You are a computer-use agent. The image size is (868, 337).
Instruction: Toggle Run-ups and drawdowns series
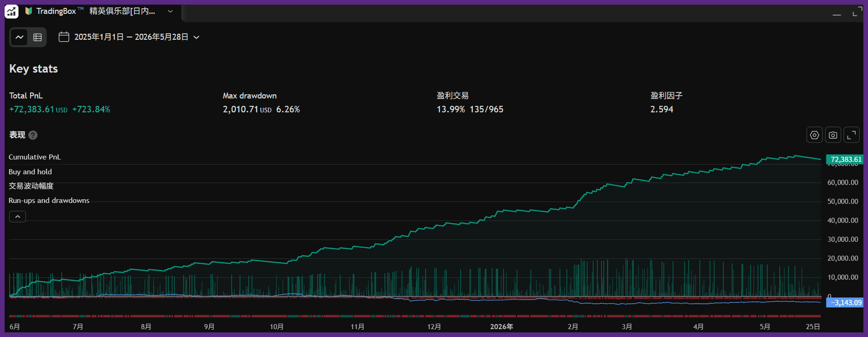[49, 200]
